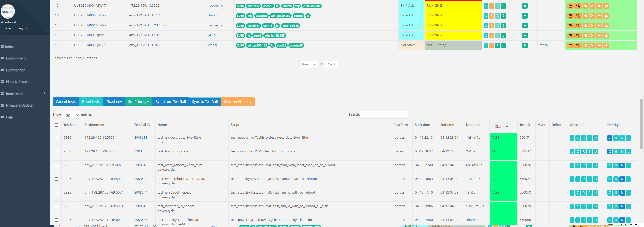The width and height of the screenshot is (644, 227).
Task: Click the X icon in row 18
Action: (592, 36)
